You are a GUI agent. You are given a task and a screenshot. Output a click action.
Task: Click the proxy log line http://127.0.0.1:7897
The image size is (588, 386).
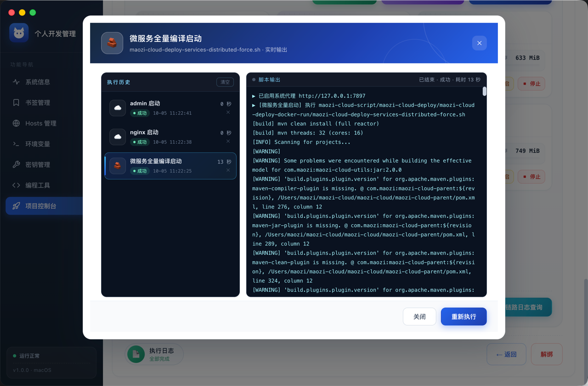pos(309,96)
